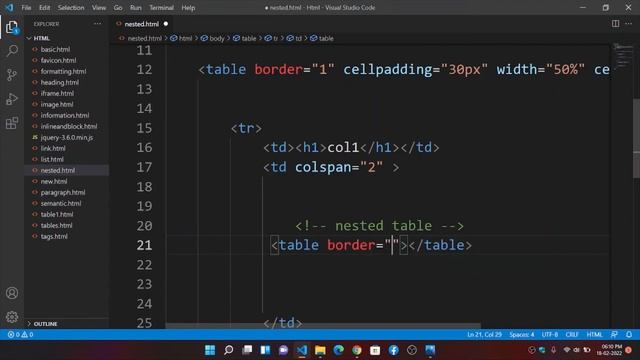Click the Ln 21, Col 29 status entry
The height and width of the screenshot is (360, 640).
tap(484, 335)
